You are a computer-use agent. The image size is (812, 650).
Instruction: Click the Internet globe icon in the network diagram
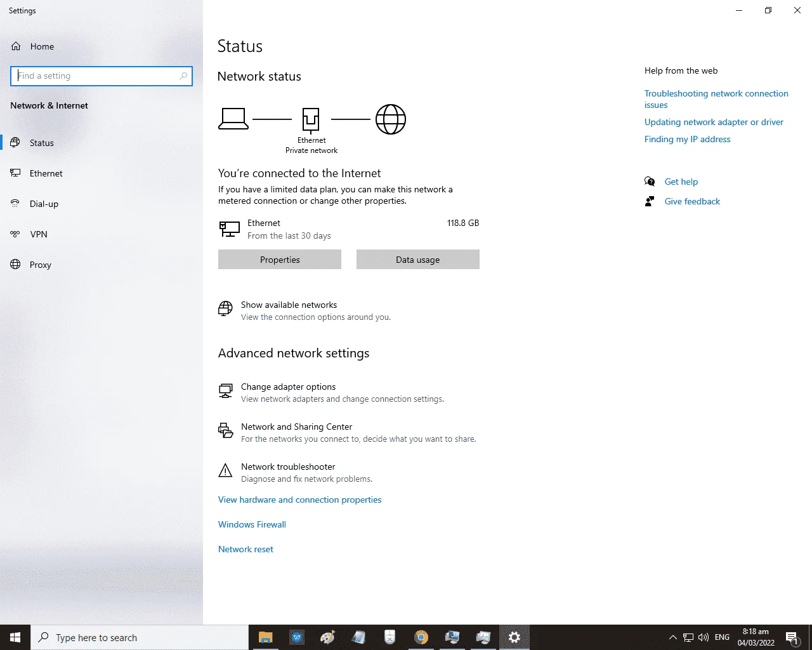click(x=391, y=119)
